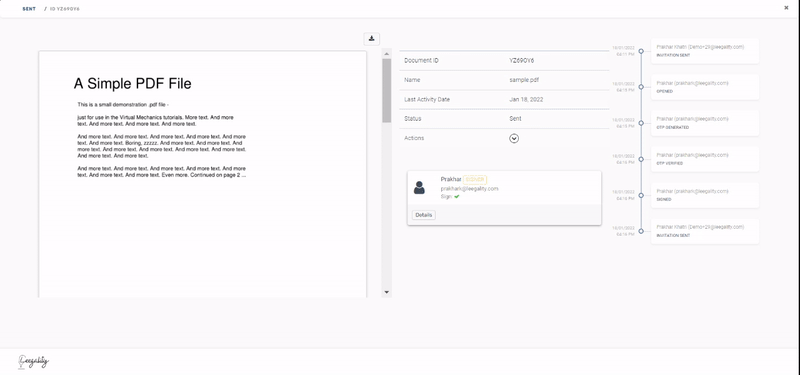
Task: Click the Last Activity Date value Jan 18, 2022
Action: coord(526,99)
